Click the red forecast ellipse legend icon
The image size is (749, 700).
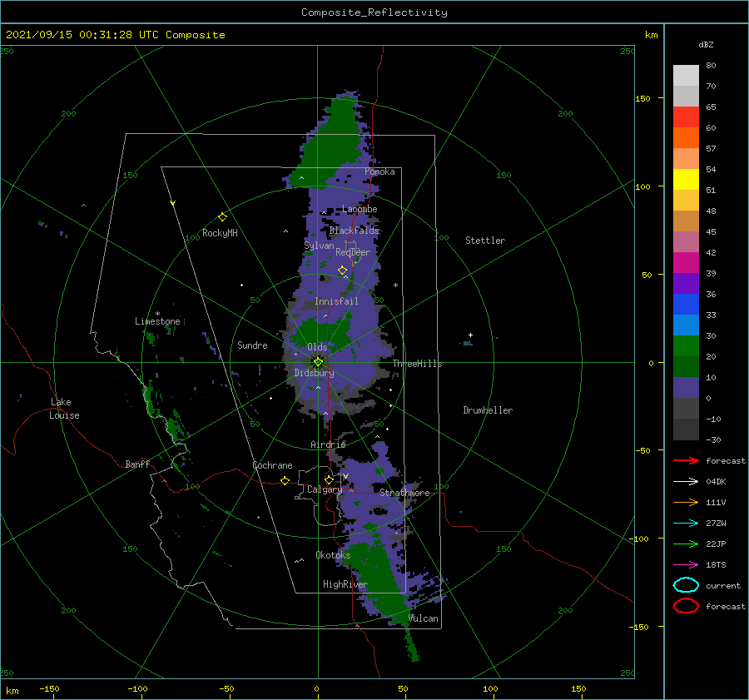pos(686,606)
